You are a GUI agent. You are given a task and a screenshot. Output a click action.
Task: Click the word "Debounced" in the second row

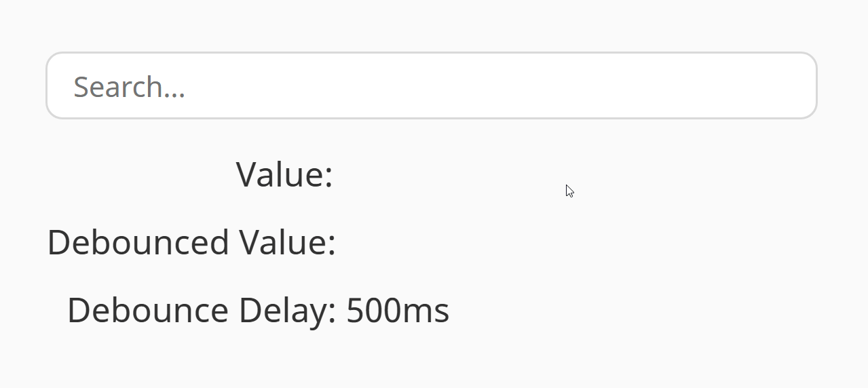[x=138, y=243]
